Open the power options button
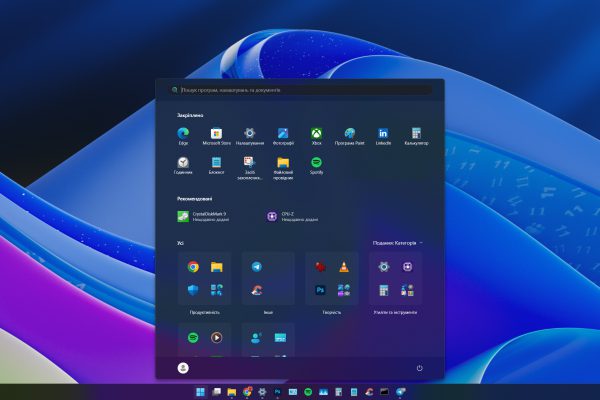This screenshot has width=600, height=400. pos(419,368)
